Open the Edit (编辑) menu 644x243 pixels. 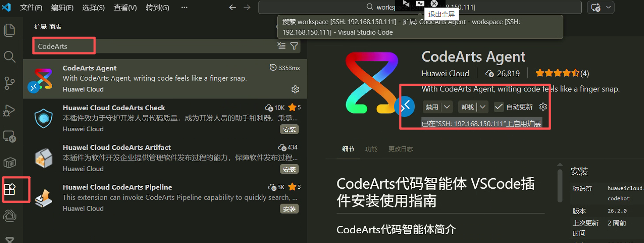pyautogui.click(x=62, y=7)
